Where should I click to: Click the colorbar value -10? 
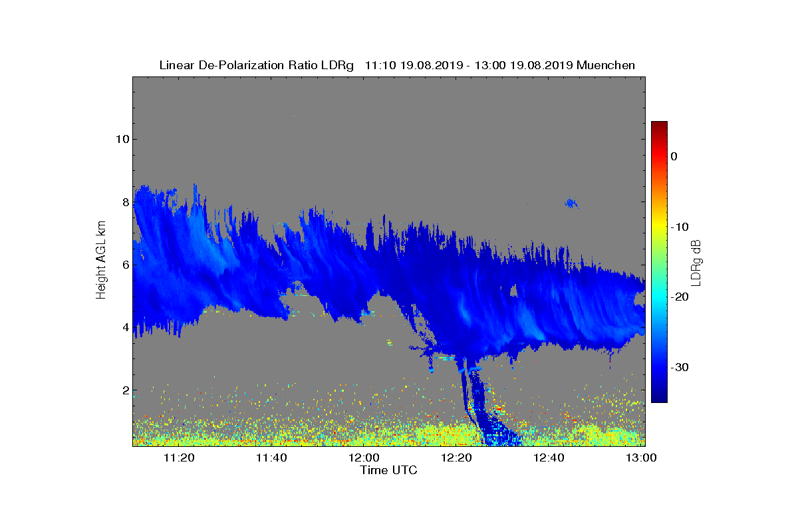(x=679, y=227)
